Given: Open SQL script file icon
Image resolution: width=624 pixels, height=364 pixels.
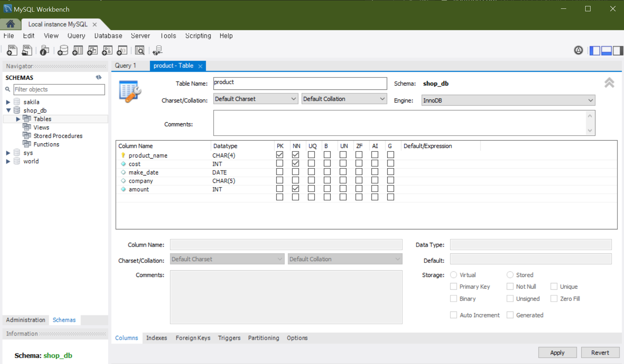Looking at the screenshot, I should tap(27, 50).
